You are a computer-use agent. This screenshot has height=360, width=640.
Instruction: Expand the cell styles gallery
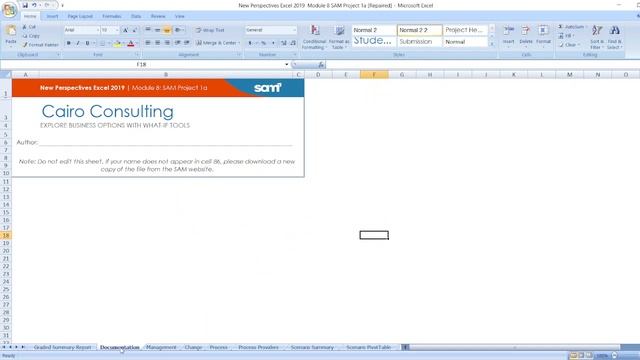point(492,44)
